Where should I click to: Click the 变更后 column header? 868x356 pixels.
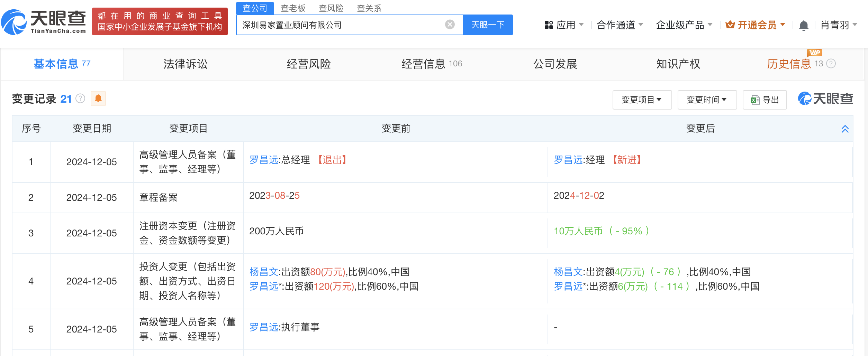click(700, 129)
